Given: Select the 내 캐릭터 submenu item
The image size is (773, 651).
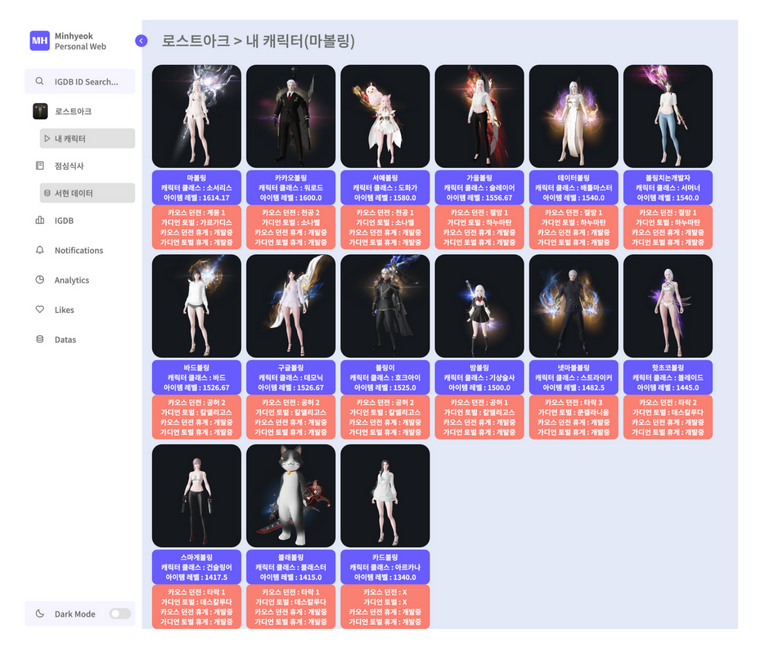Looking at the screenshot, I should click(87, 138).
